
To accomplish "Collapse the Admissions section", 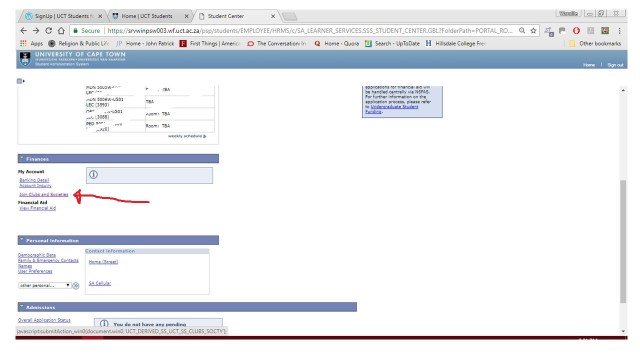I will pyautogui.click(x=22, y=307).
